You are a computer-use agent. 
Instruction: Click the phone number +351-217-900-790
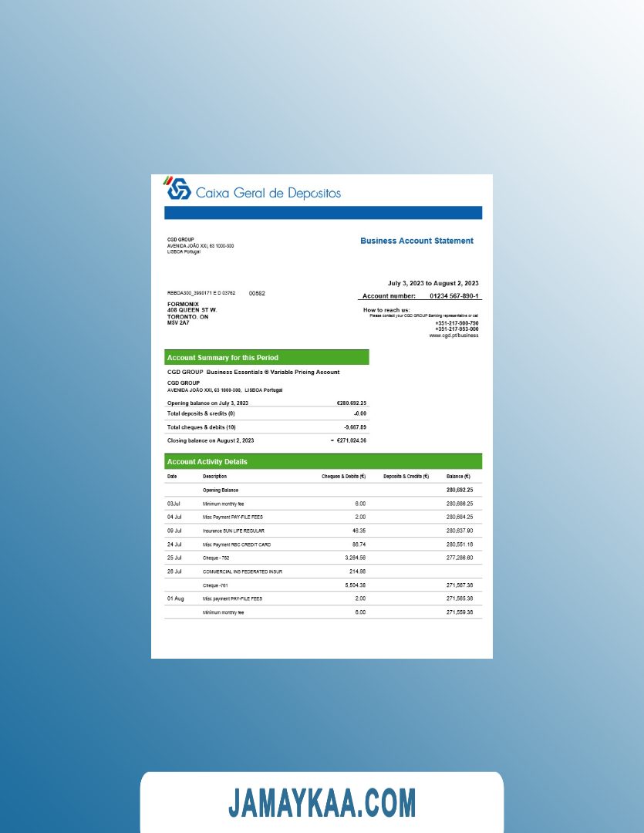coord(457,323)
